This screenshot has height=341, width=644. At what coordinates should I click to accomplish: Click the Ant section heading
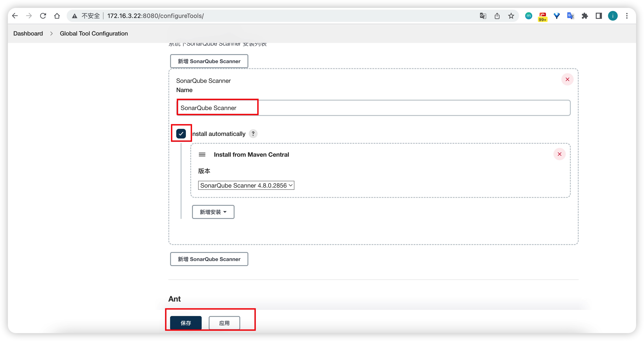[174, 299]
